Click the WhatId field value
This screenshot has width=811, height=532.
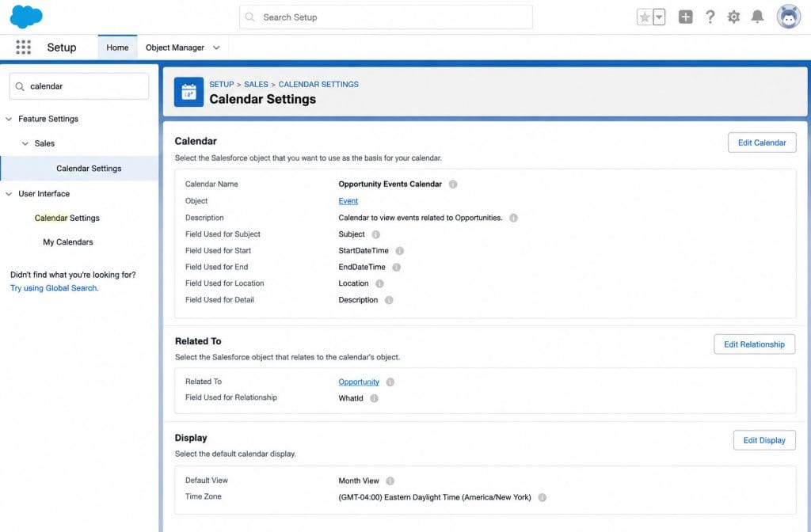pos(351,398)
